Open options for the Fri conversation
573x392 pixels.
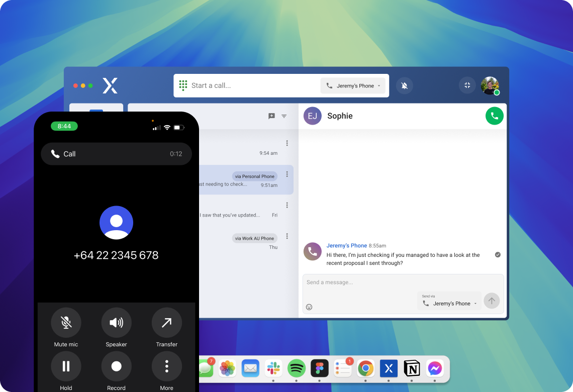pos(287,205)
